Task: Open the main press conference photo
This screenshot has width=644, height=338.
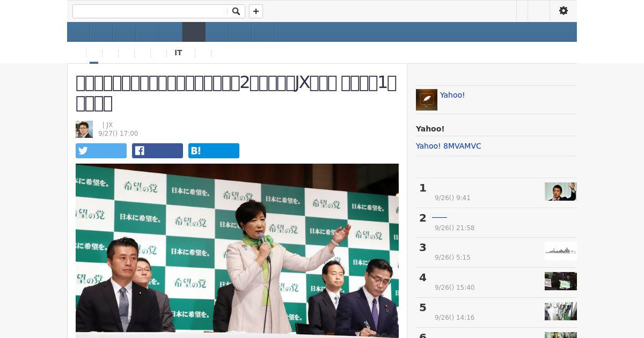Action: tap(237, 251)
